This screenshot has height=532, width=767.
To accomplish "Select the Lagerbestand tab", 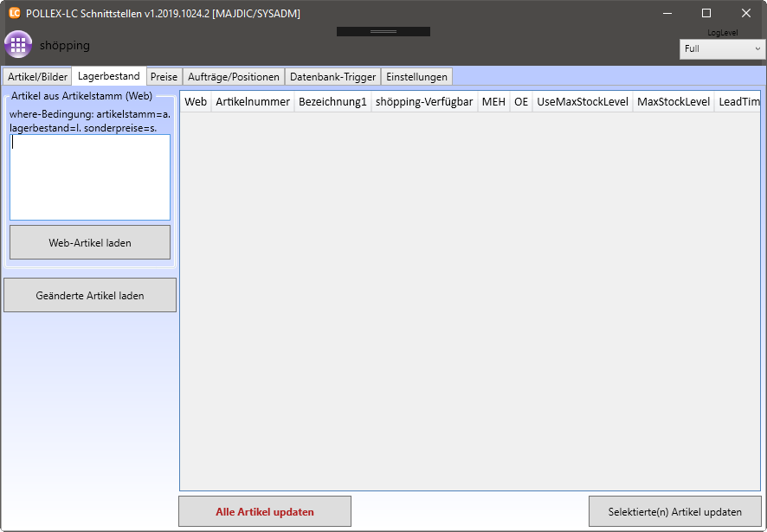I will coord(108,76).
